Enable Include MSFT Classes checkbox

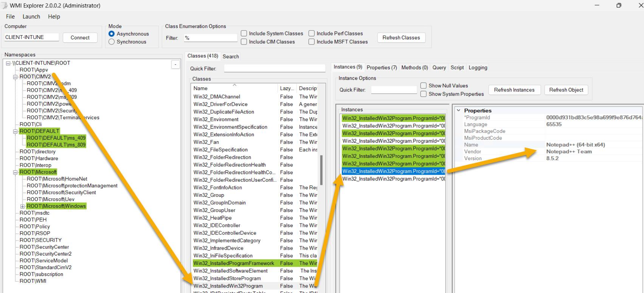(311, 42)
